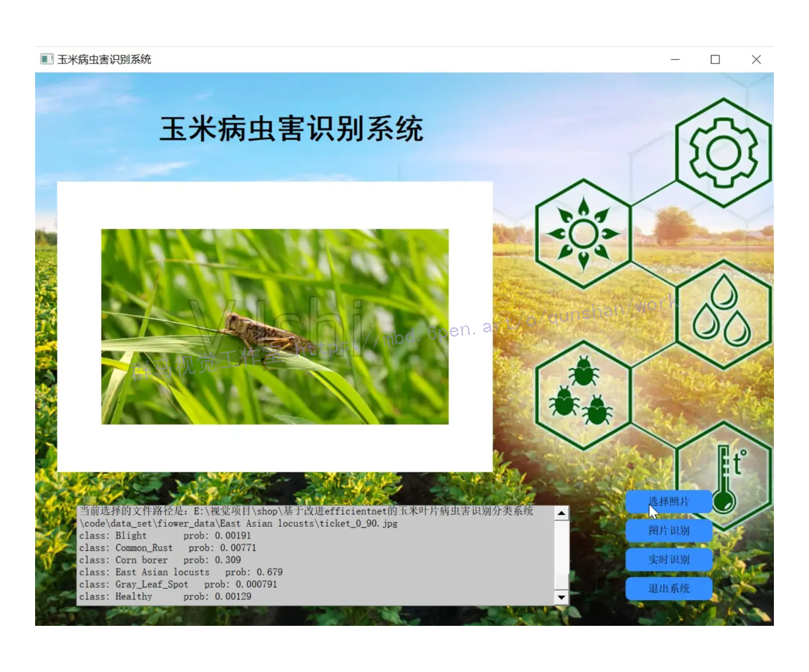Click the 'class: Common_Rust' result line
809x672 pixels.
pyautogui.click(x=167, y=548)
